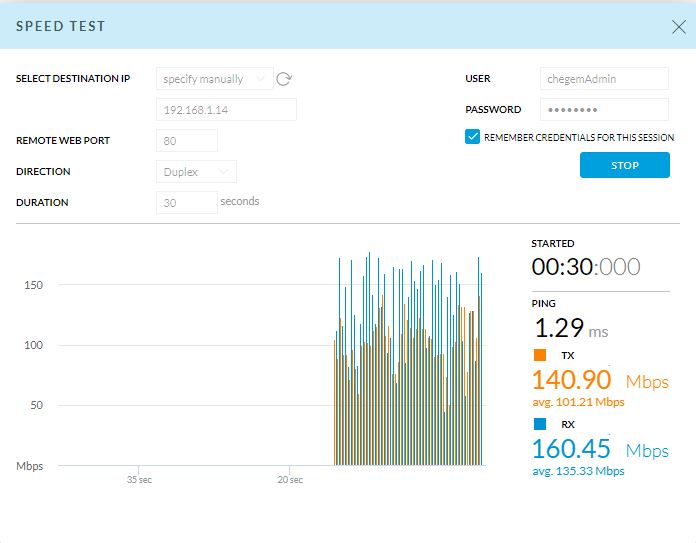The width and height of the screenshot is (696, 543).
Task: Click the '20 sec' axis label
Action: pos(290,480)
